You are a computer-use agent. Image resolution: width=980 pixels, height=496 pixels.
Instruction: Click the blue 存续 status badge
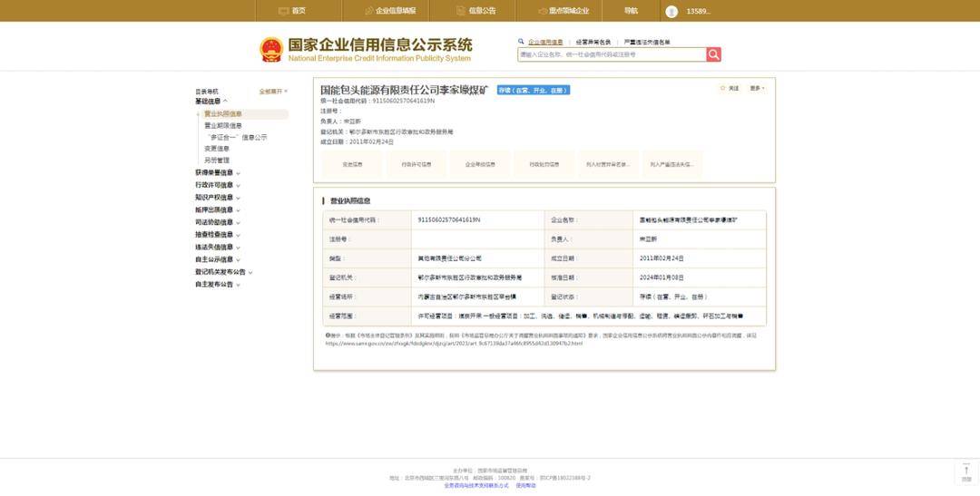point(534,90)
